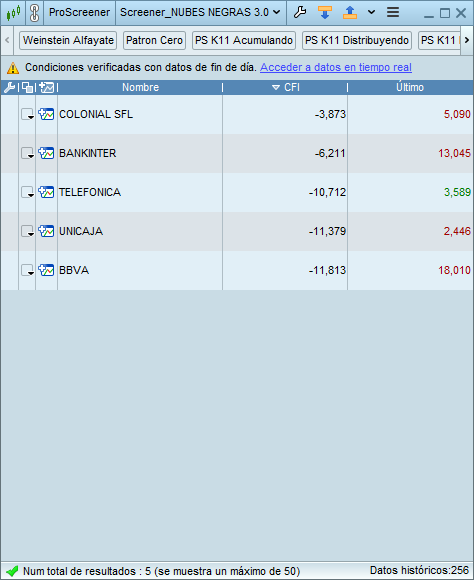Open new chart icon for BBVA
Screen dimensions: 474x580
[x=46, y=270]
